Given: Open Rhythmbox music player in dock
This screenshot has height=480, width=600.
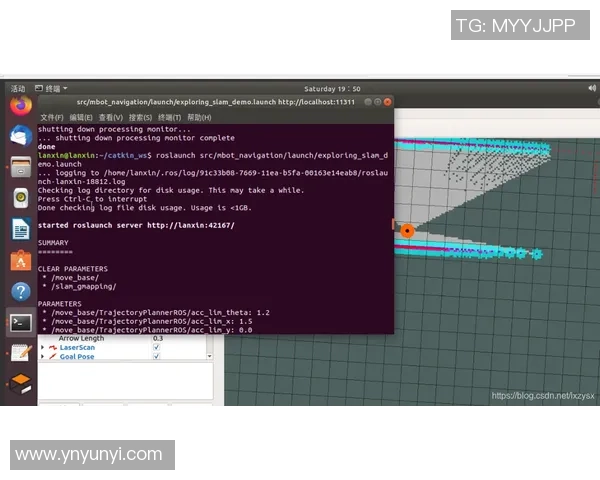Looking at the screenshot, I should click(x=20, y=197).
